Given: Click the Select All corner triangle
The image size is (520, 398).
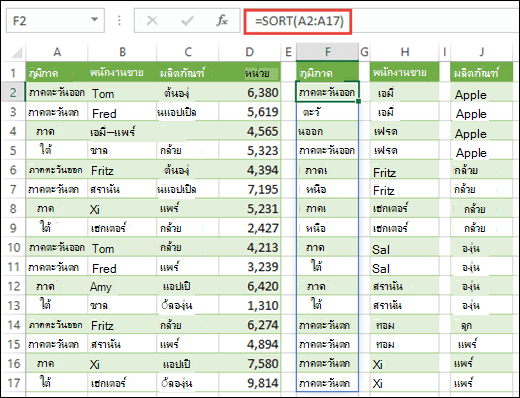Looking at the screenshot, I should [x=16, y=52].
